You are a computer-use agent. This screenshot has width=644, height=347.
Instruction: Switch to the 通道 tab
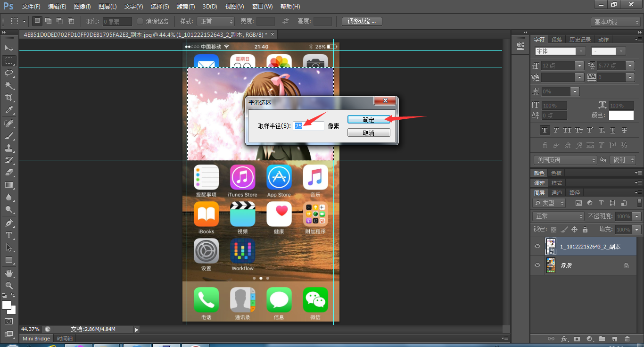pos(557,193)
